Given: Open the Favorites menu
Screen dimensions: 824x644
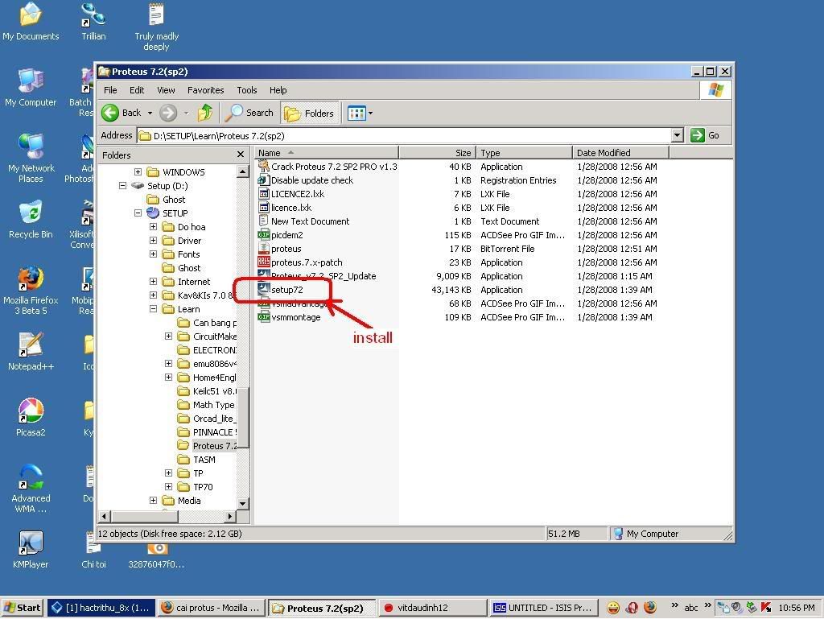Looking at the screenshot, I should (205, 90).
